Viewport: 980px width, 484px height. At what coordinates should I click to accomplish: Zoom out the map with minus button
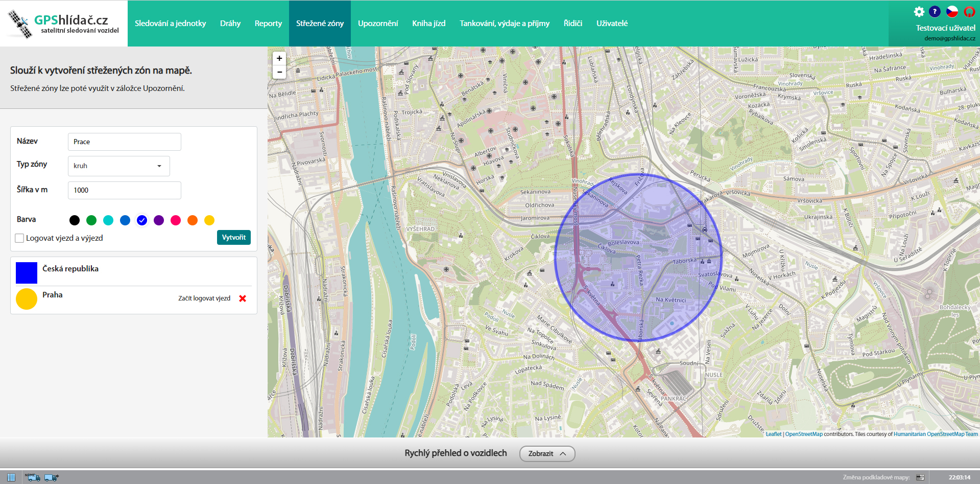(x=279, y=72)
